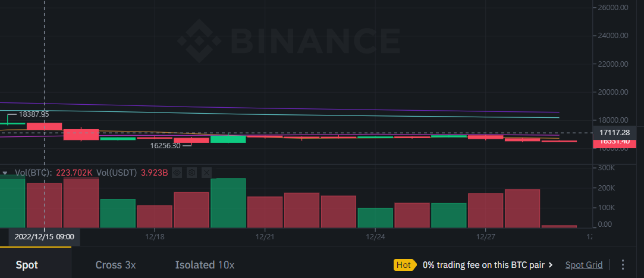Click the chevron after the trading fee text

click(551, 265)
